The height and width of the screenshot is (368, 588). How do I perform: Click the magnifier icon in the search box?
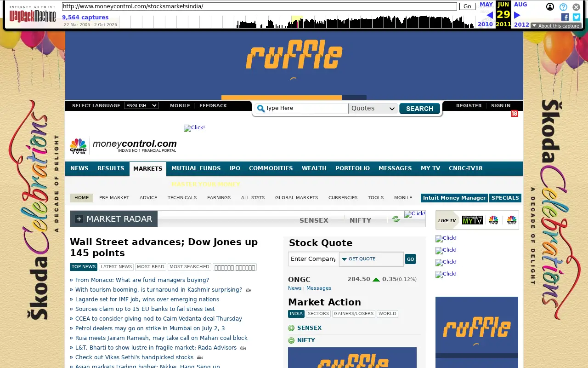tap(260, 109)
